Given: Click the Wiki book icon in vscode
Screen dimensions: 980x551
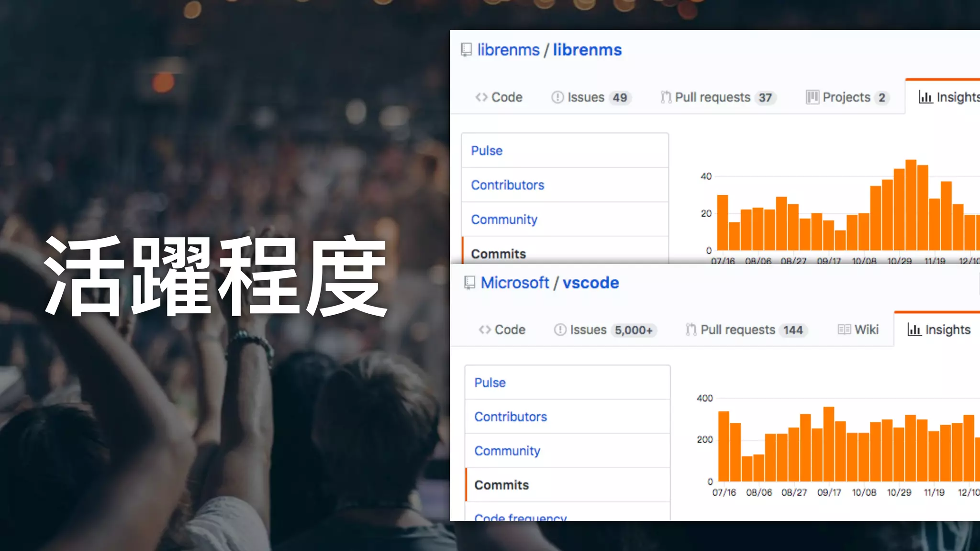Looking at the screenshot, I should click(x=844, y=330).
